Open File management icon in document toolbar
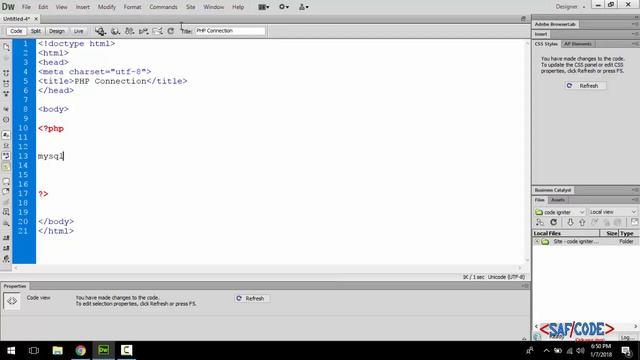 pyautogui.click(x=129, y=31)
